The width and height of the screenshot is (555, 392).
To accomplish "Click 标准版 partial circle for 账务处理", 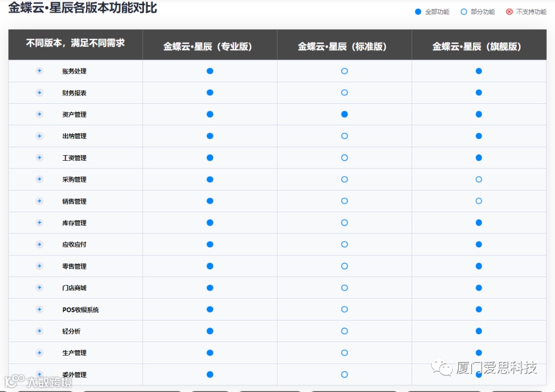I will 344,71.
